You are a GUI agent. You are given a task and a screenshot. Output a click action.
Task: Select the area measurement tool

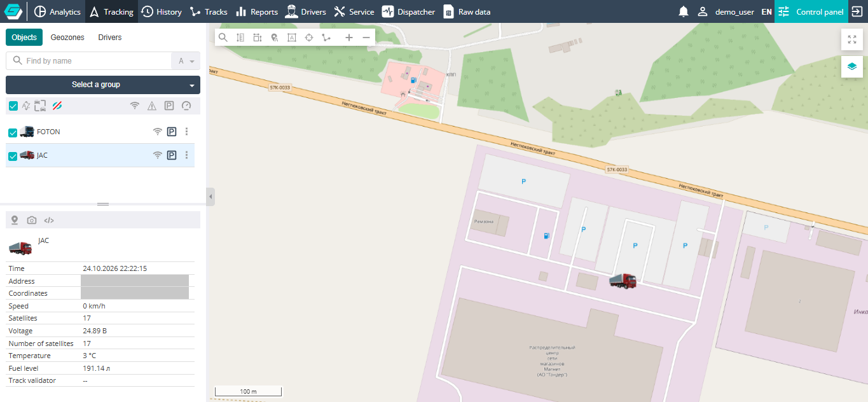[x=258, y=38]
